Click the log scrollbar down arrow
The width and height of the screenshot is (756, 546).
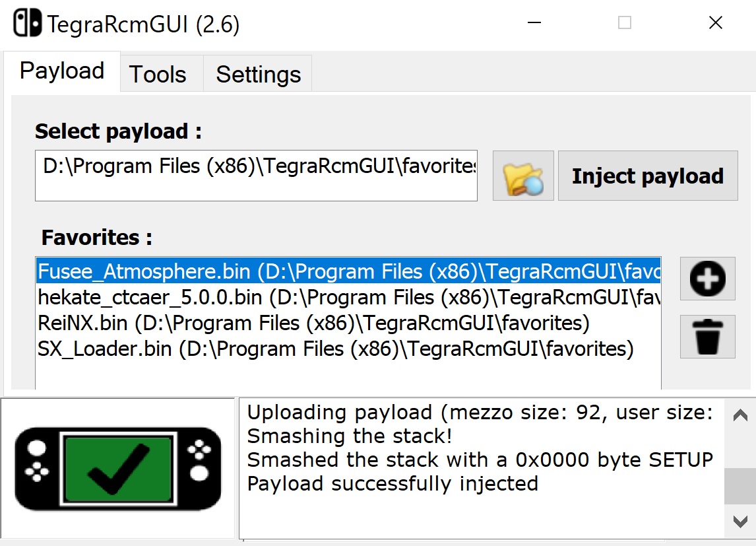[740, 522]
